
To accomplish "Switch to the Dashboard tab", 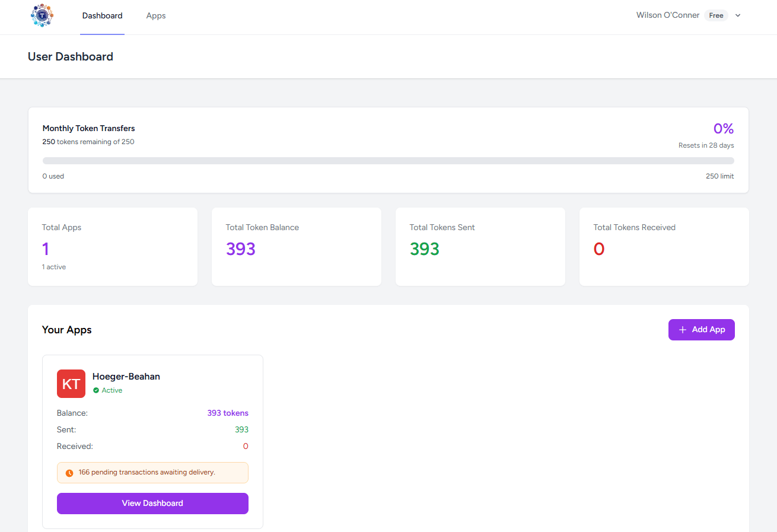I will (x=102, y=16).
